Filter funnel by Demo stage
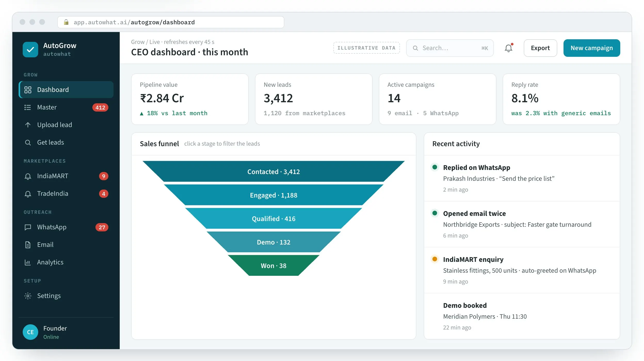Image resolution: width=644 pixels, height=361 pixels. [x=273, y=242]
